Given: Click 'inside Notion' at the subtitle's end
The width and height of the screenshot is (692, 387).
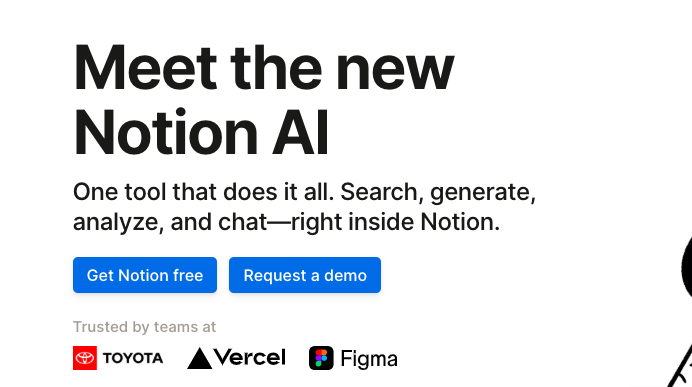Looking at the screenshot, I should (x=424, y=222).
